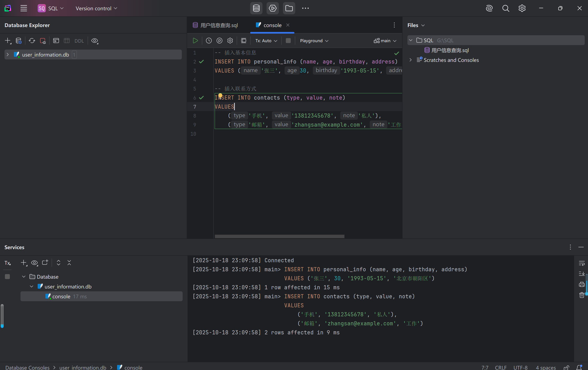Click the AI Assistant swirl icon
Screen dimensions: 588x370
tap(489, 8)
